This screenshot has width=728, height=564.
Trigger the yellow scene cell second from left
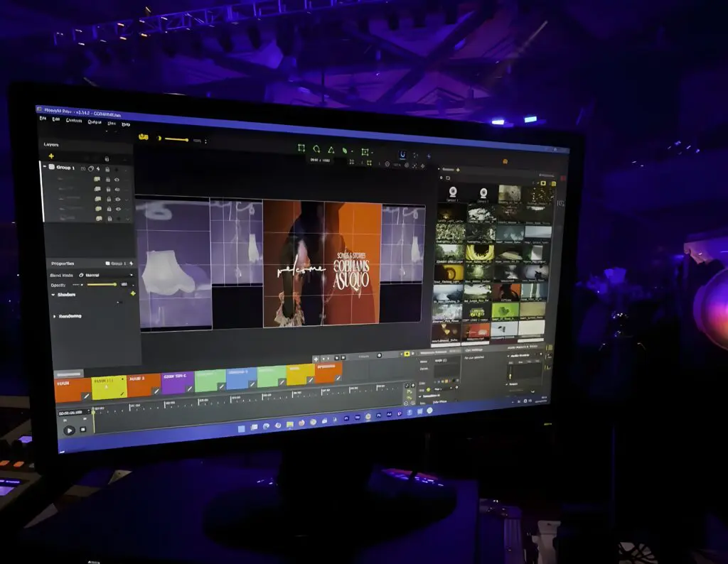109,387
